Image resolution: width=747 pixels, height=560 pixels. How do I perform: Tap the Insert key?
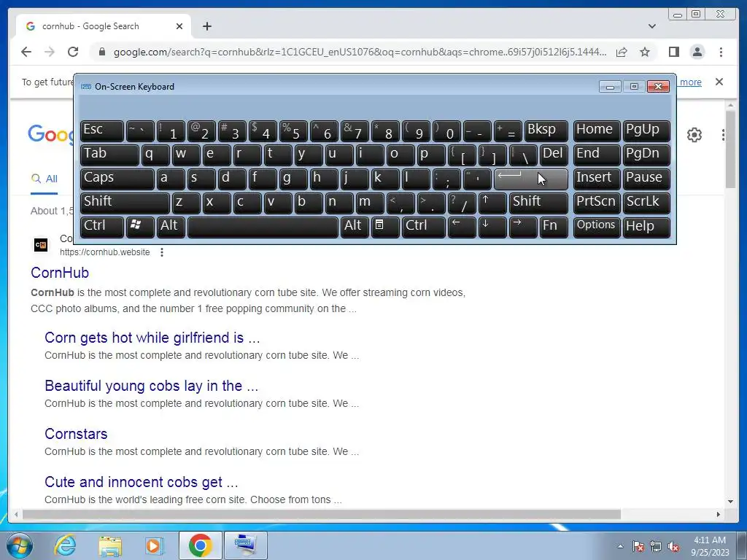click(597, 179)
